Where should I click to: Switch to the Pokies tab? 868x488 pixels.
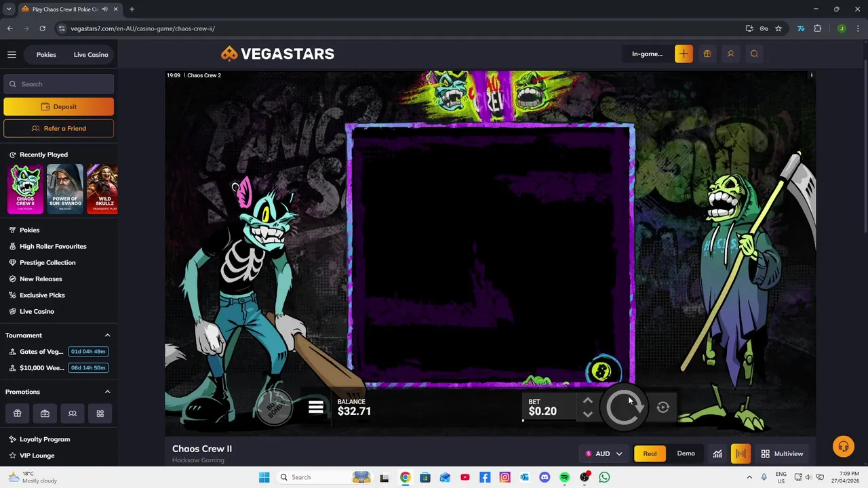(46, 54)
